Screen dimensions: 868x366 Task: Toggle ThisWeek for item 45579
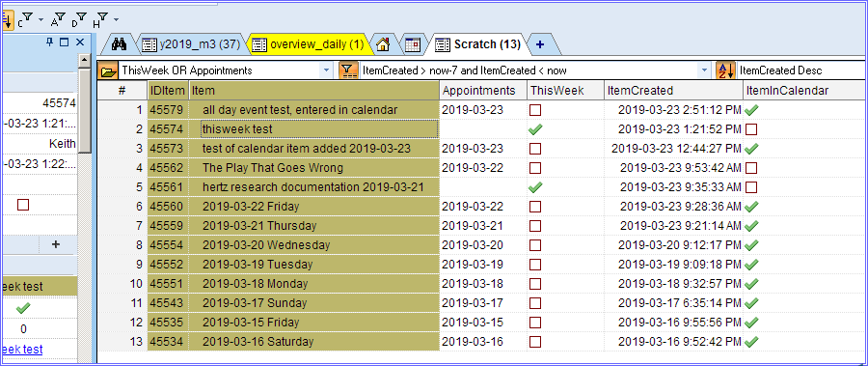tap(535, 110)
